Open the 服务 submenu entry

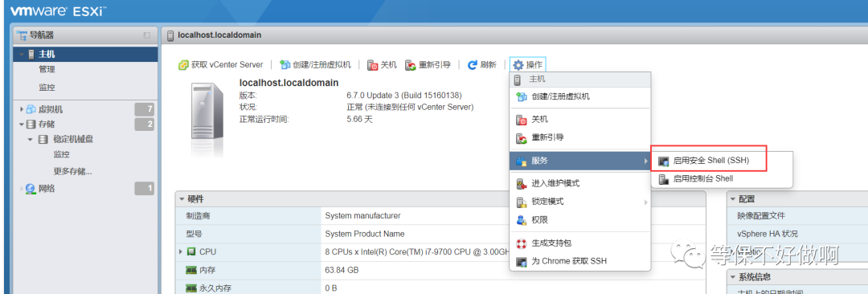pyautogui.click(x=579, y=161)
